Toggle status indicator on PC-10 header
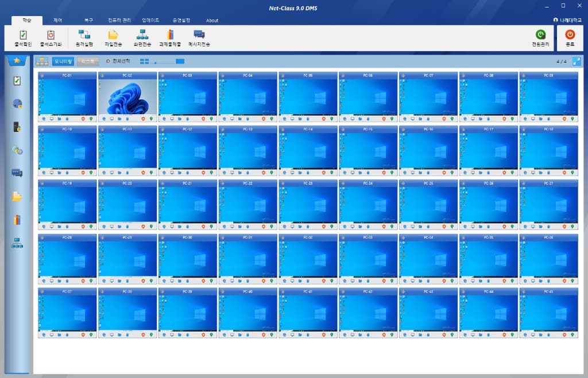588x378 pixels. tap(42, 130)
